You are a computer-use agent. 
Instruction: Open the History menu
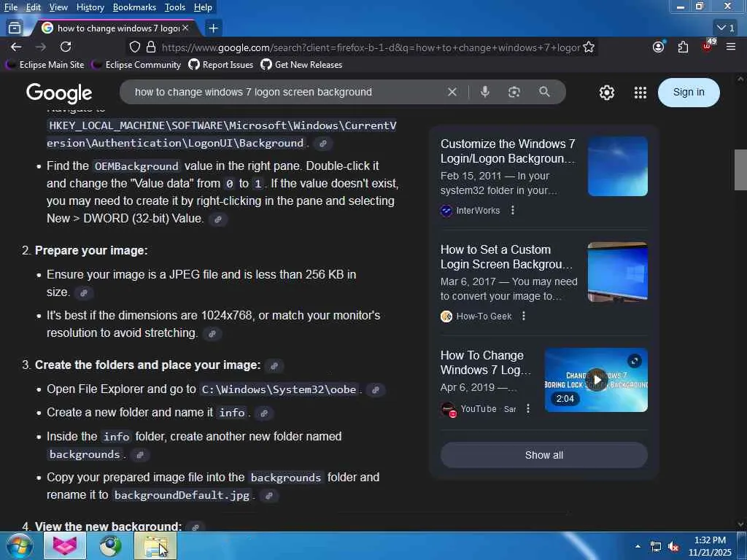coord(90,7)
